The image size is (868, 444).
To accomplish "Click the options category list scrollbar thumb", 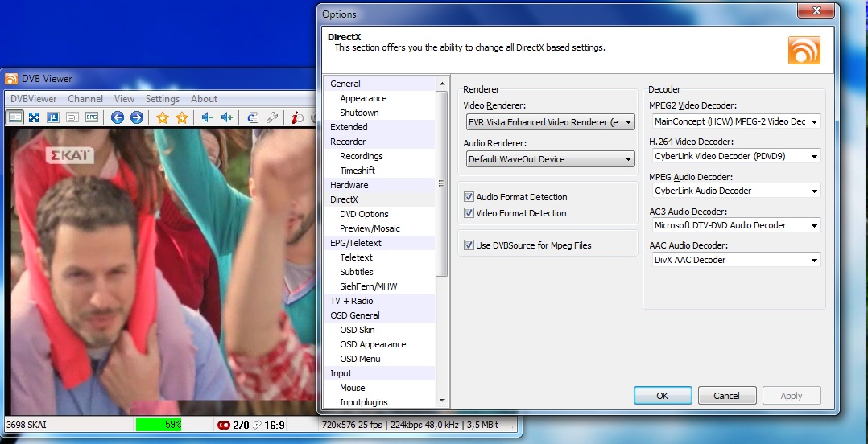I will point(441,183).
